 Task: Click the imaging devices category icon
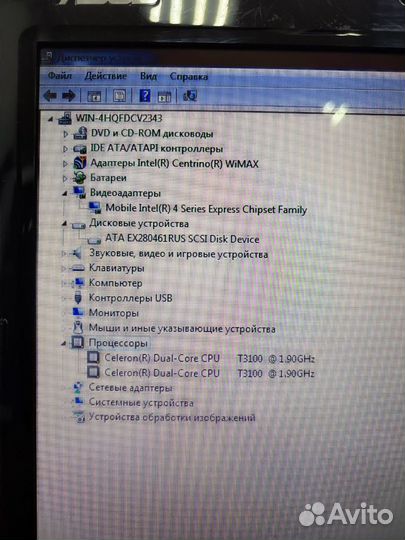click(x=79, y=417)
